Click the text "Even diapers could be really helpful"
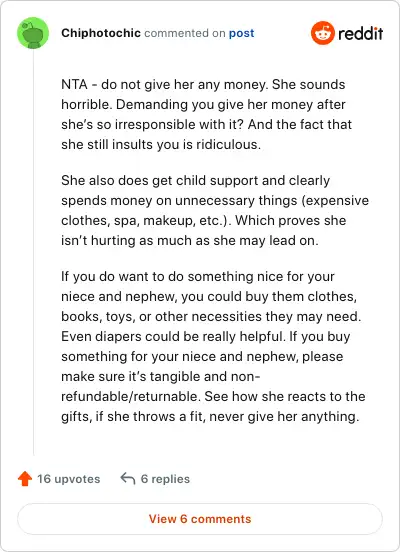This screenshot has width=400, height=552. 173,337
